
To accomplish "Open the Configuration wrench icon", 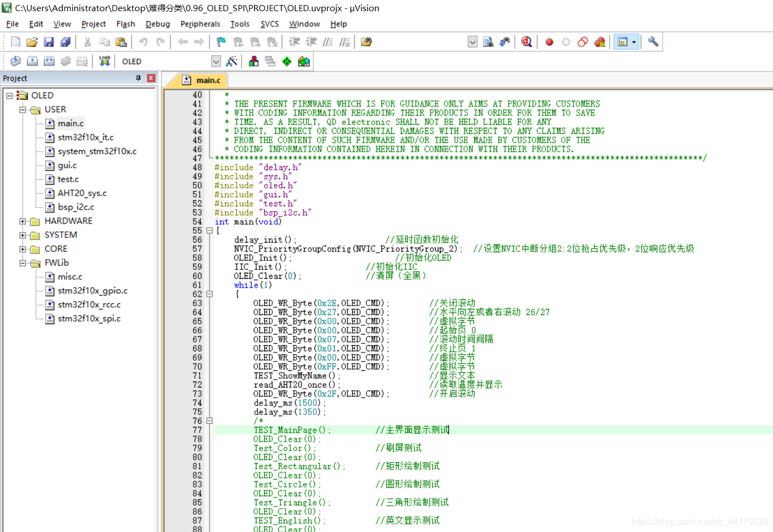I will click(653, 42).
